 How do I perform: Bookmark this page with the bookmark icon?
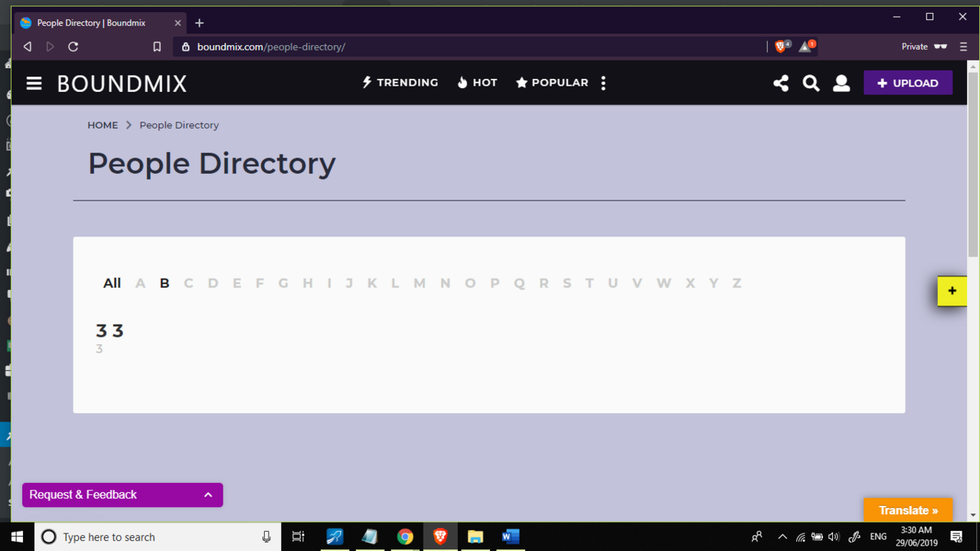coord(157,47)
